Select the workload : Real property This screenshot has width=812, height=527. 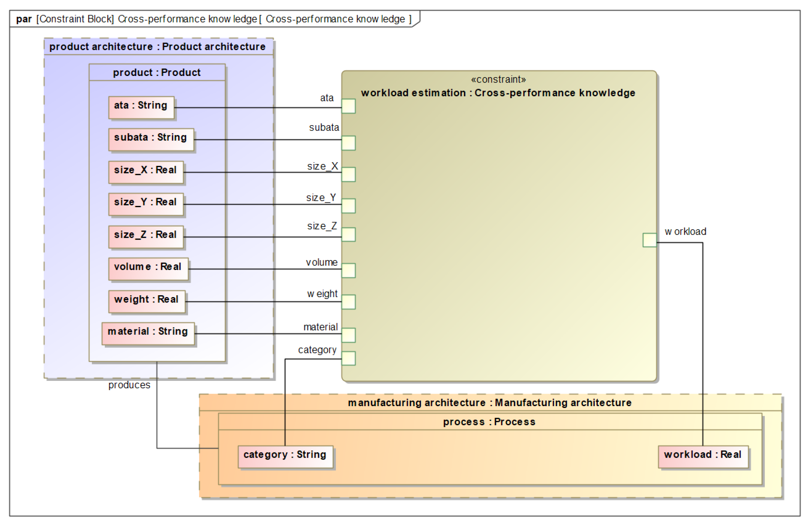703,457
